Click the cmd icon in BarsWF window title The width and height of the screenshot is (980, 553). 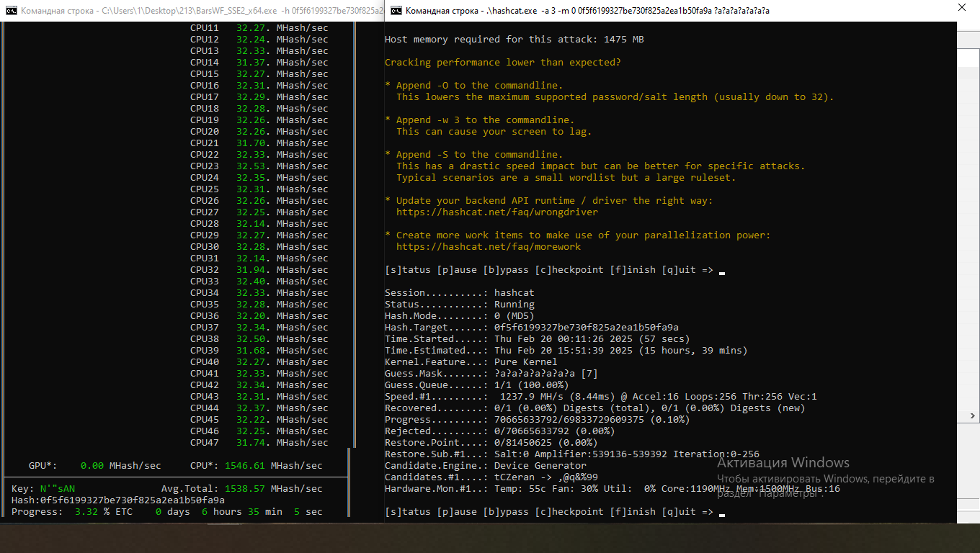11,10
